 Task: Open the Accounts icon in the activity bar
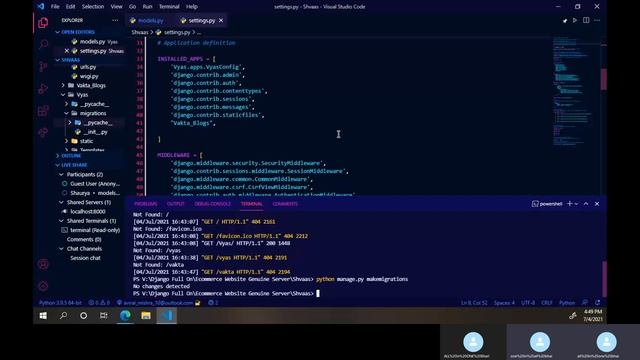click(x=43, y=264)
